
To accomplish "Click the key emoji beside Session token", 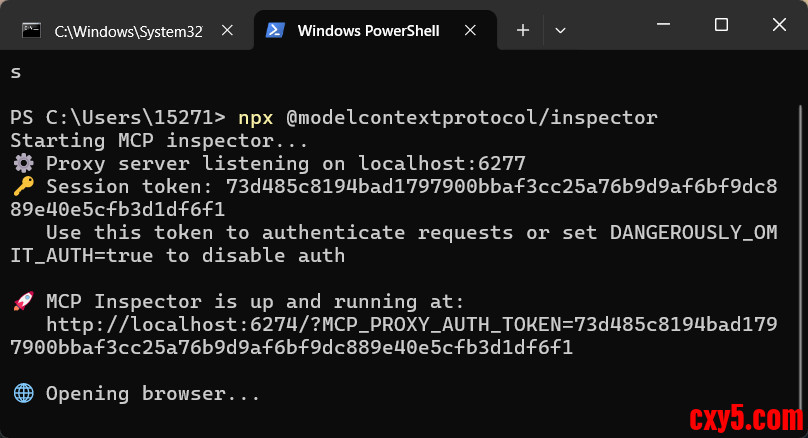I will point(23,186).
